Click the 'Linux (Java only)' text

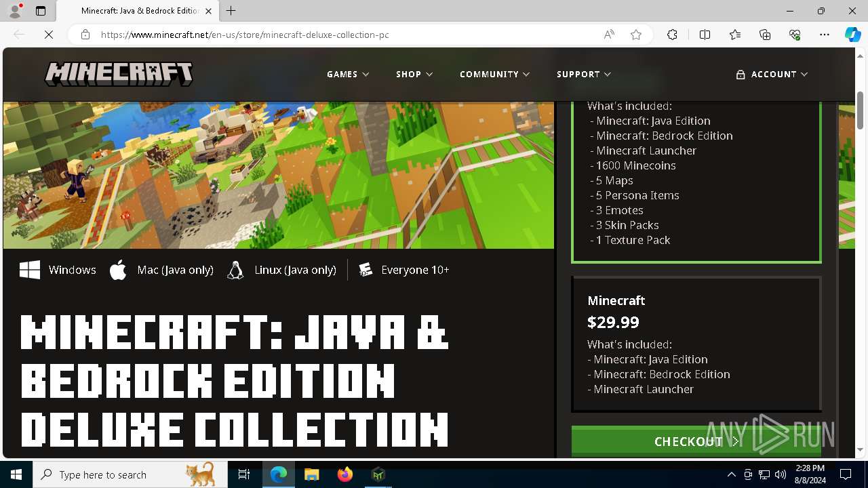(x=295, y=270)
